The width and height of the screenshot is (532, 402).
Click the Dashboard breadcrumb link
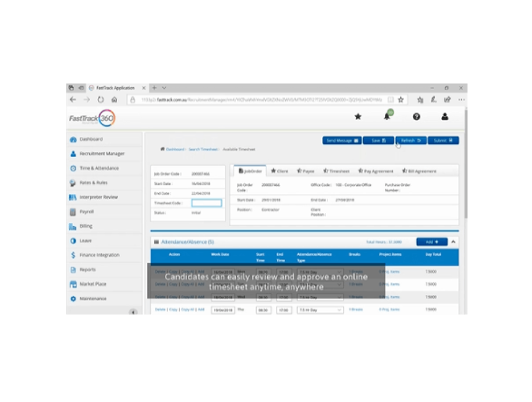pyautogui.click(x=175, y=149)
